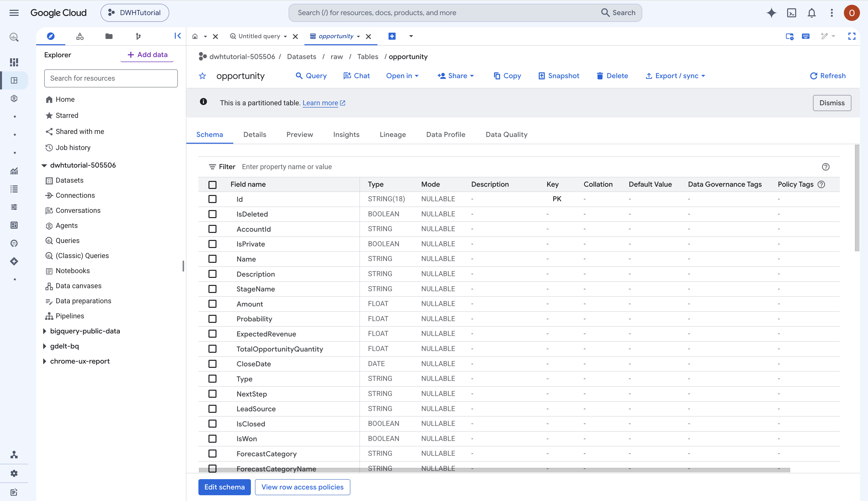This screenshot has height=501, width=868.
Task: Switch to the Data Profile tab
Action: coord(446,134)
